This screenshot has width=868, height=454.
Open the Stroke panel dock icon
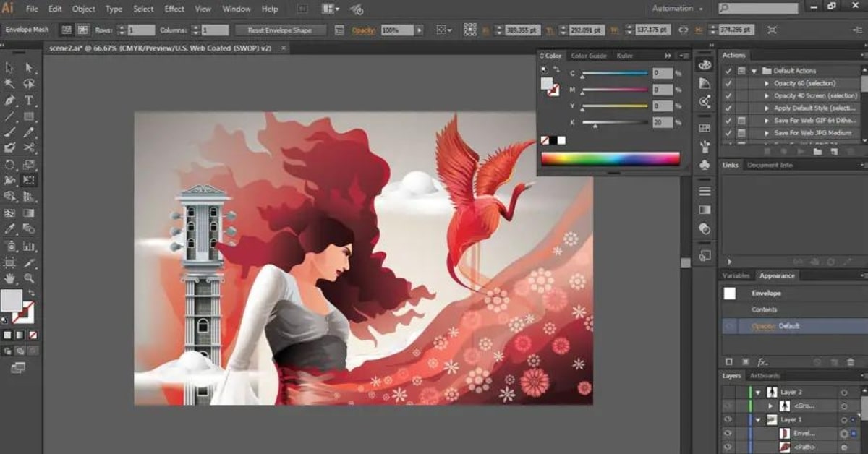(x=705, y=192)
